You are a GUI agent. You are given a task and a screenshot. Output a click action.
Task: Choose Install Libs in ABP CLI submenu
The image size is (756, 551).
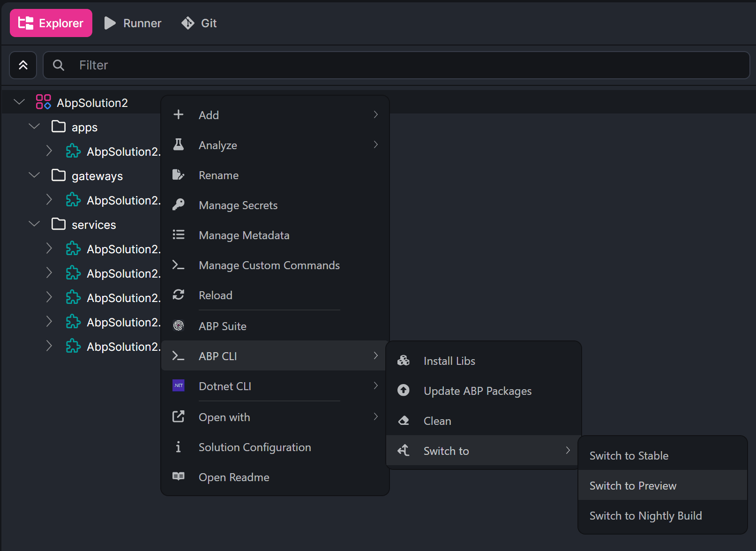pos(484,361)
